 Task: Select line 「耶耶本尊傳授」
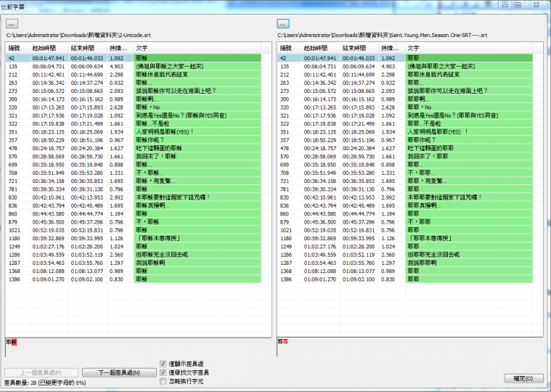coord(405,238)
